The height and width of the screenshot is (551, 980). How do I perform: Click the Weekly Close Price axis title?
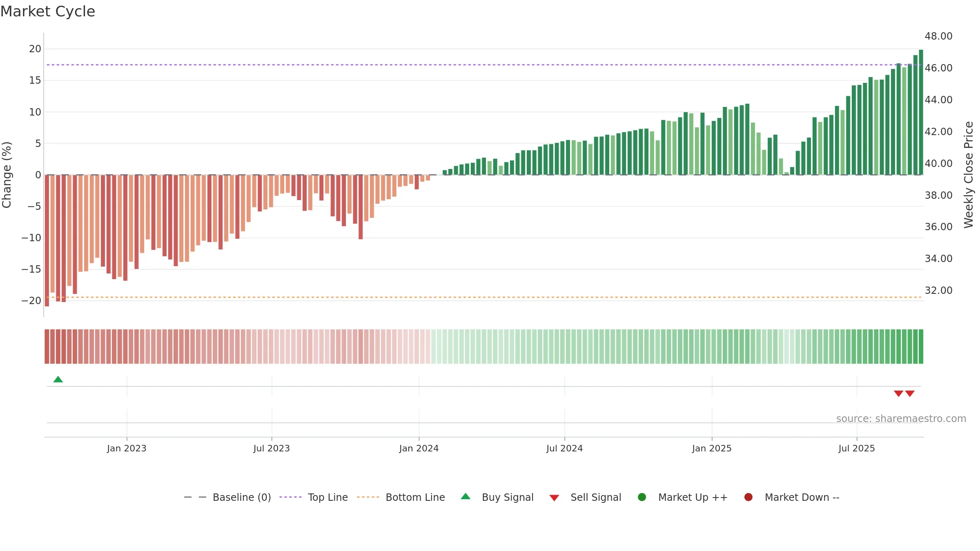969,175
